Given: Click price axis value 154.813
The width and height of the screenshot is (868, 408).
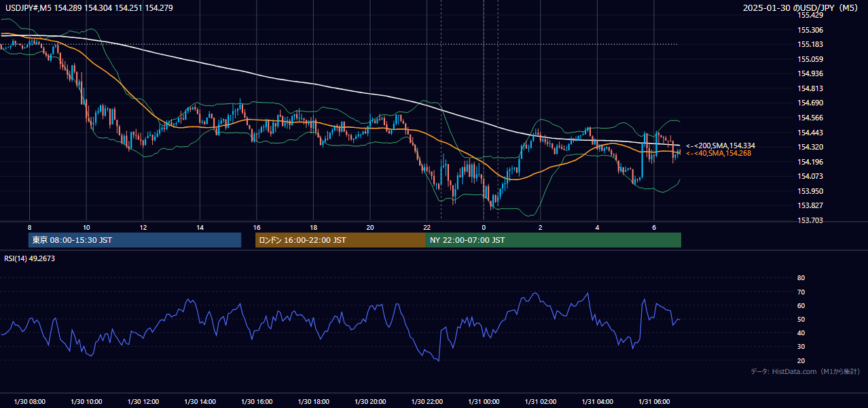Looking at the screenshot, I should tap(810, 88).
